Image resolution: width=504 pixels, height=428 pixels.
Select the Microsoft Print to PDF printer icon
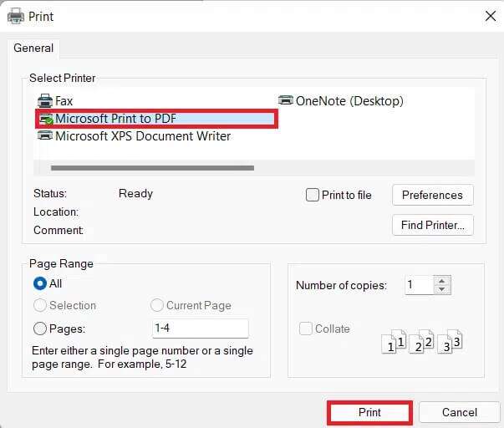pyautogui.click(x=46, y=119)
